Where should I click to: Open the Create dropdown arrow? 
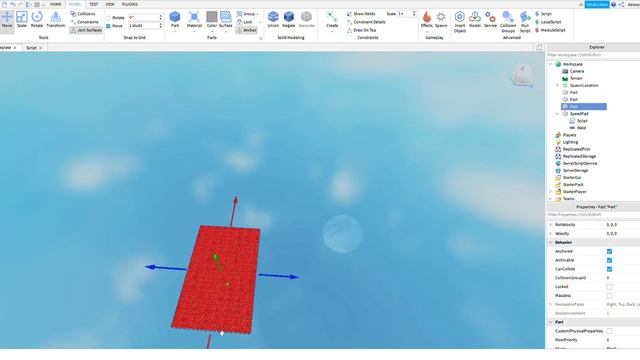(x=332, y=31)
